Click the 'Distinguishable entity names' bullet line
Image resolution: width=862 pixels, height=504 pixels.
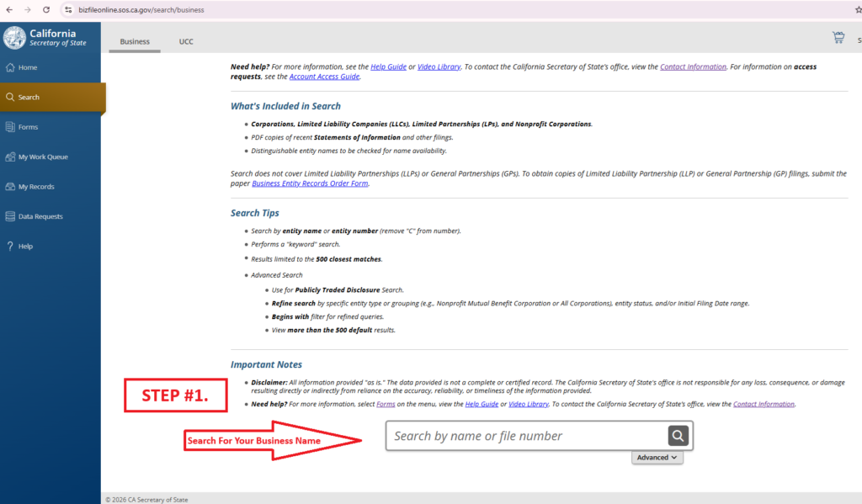tap(349, 151)
